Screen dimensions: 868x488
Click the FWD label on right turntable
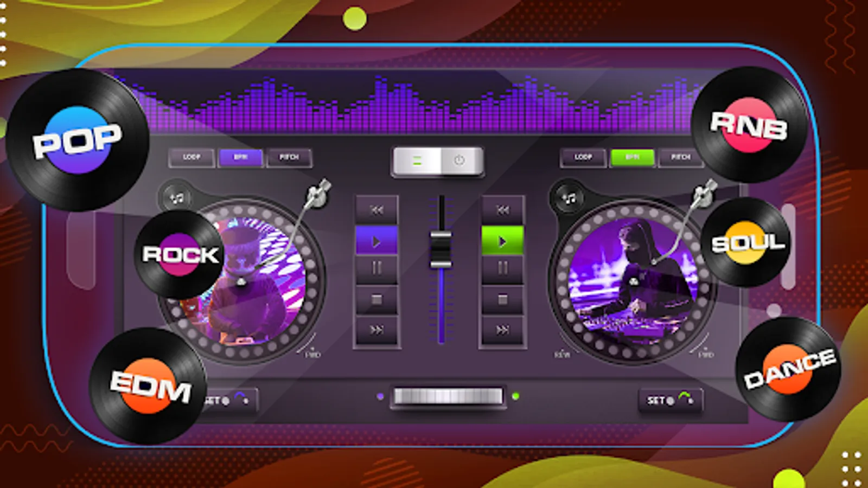point(706,355)
